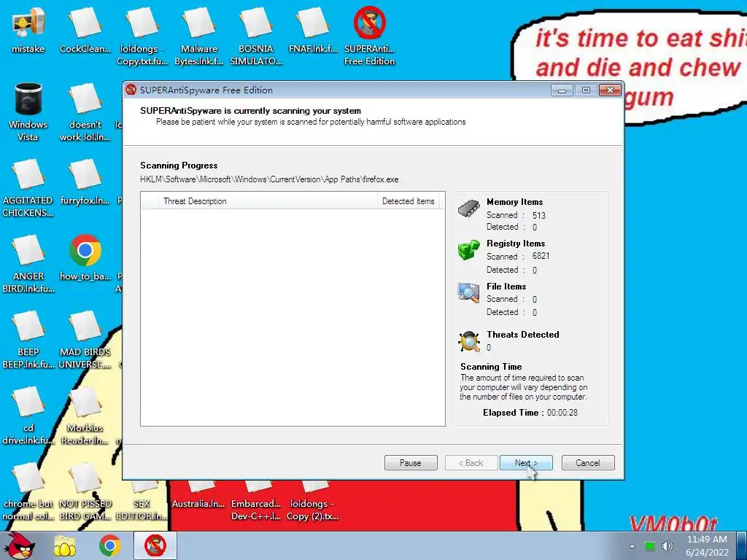Select the 'loldongs - Copy.txt' desktop file

142,36
